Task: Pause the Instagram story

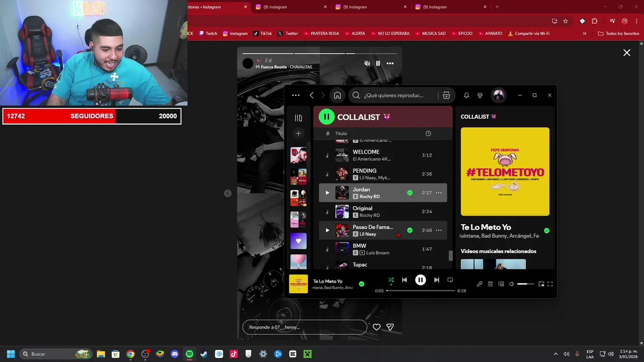Action: pyautogui.click(x=378, y=63)
